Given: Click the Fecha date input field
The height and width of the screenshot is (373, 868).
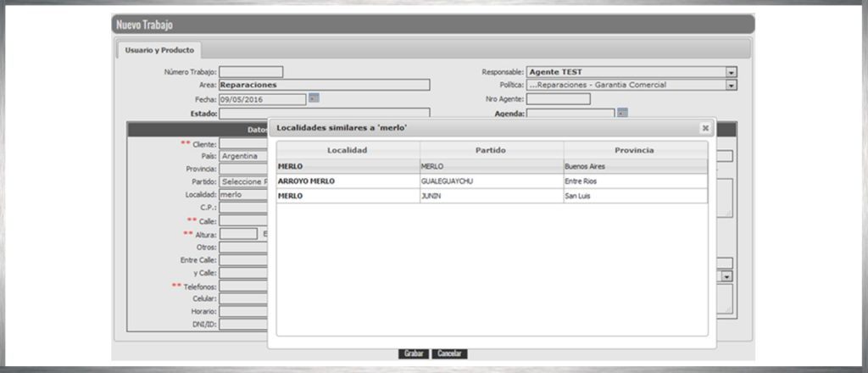Looking at the screenshot, I should [262, 99].
